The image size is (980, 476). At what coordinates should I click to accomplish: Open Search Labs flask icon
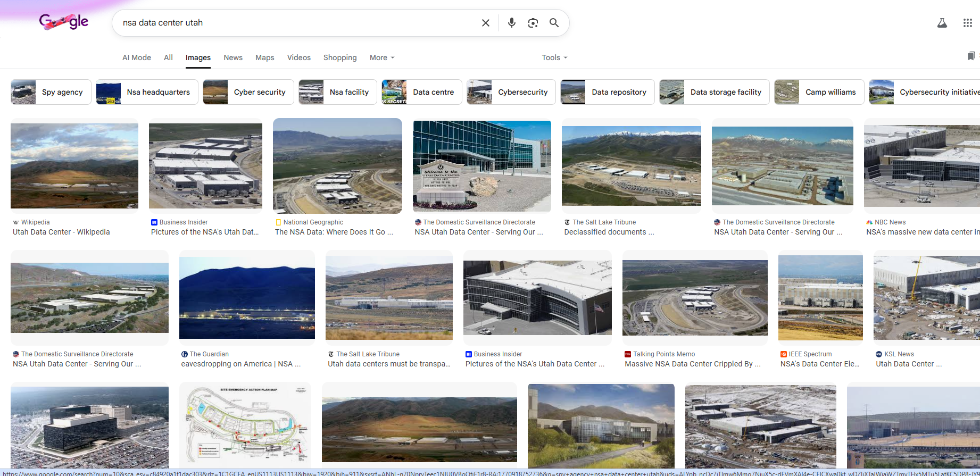coord(942,23)
